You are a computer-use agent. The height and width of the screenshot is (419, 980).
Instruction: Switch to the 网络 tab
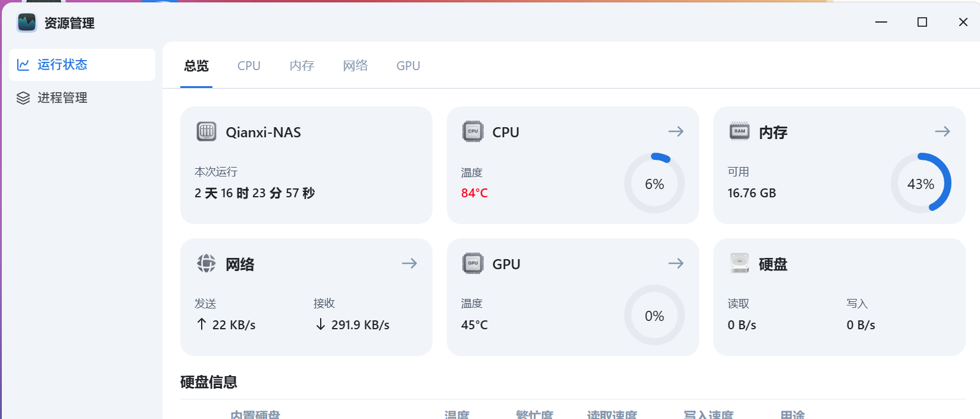coord(355,66)
